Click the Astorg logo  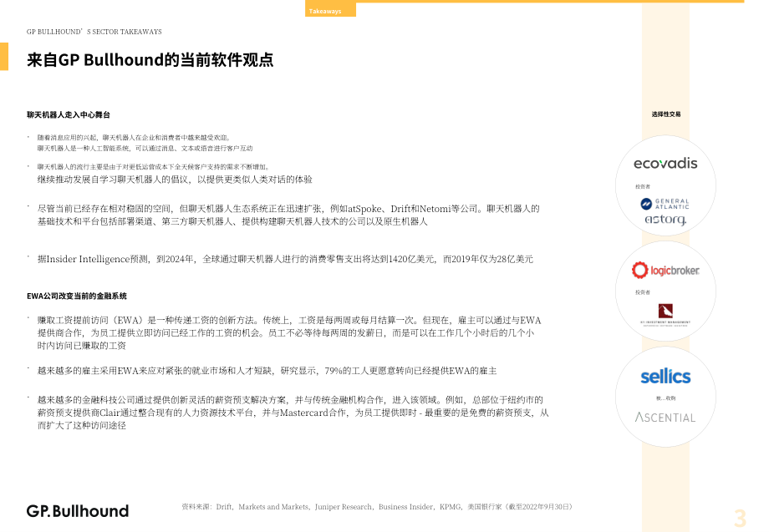pyautogui.click(x=665, y=220)
